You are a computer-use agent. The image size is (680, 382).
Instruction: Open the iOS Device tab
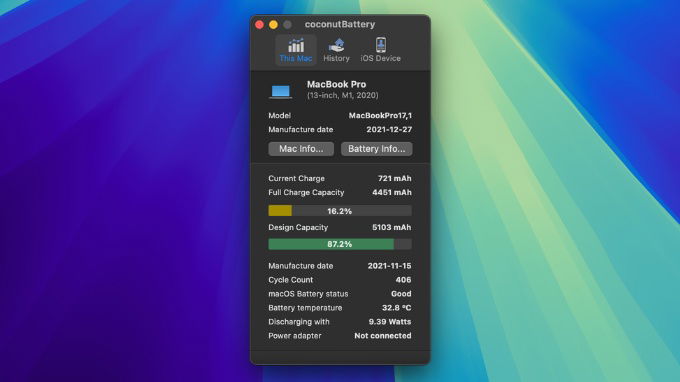(x=380, y=51)
